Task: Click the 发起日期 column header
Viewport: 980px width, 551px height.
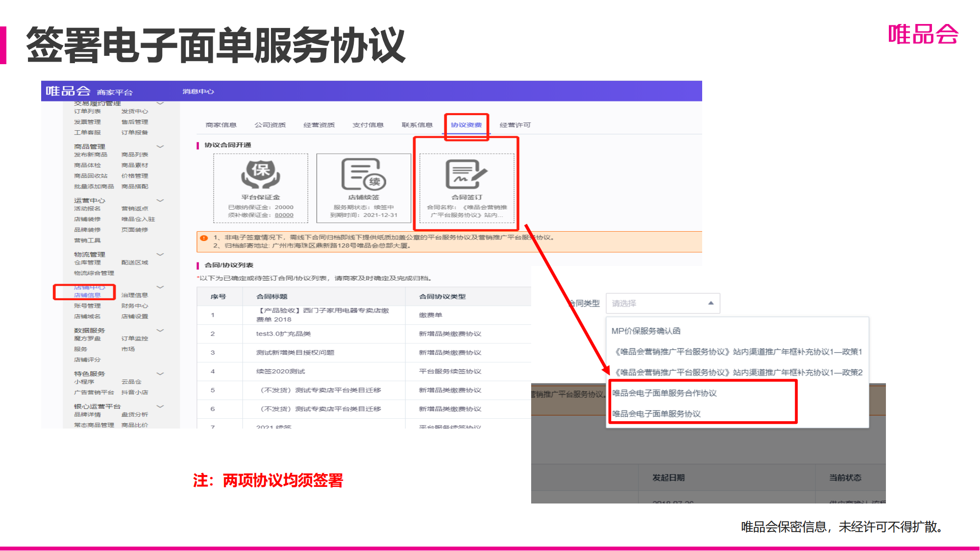Action: coord(668,478)
